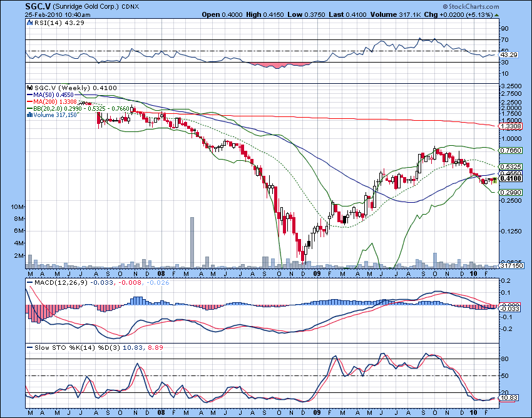Click the 10M volume axis label
Viewport: 532px width, 418px height.
(x=18, y=207)
